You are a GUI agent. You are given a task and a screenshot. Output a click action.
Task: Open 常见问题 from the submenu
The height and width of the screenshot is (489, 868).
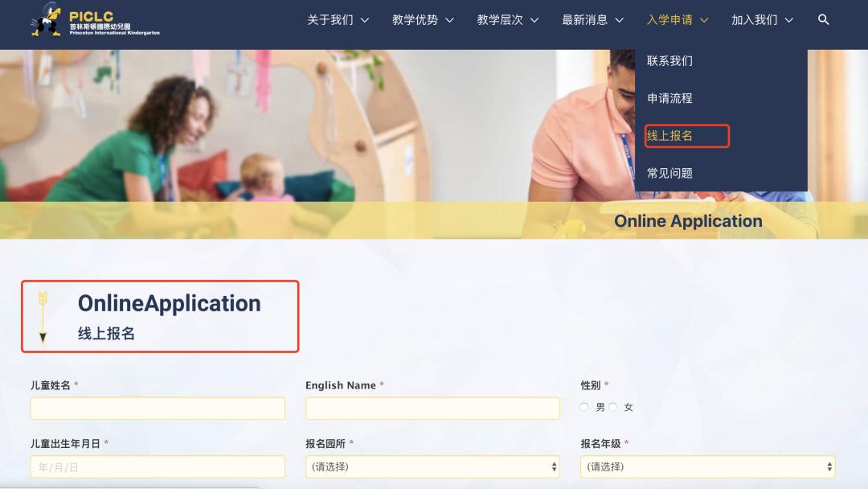(x=670, y=173)
